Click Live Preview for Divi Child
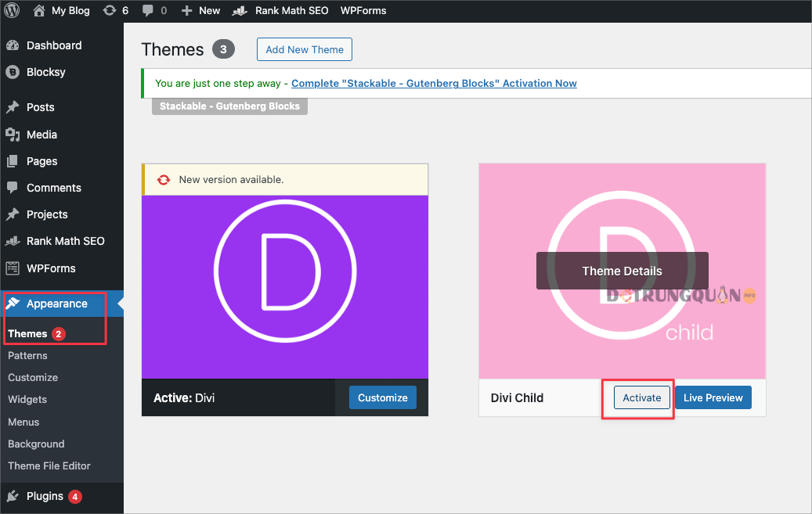This screenshot has width=812, height=514. tap(713, 397)
